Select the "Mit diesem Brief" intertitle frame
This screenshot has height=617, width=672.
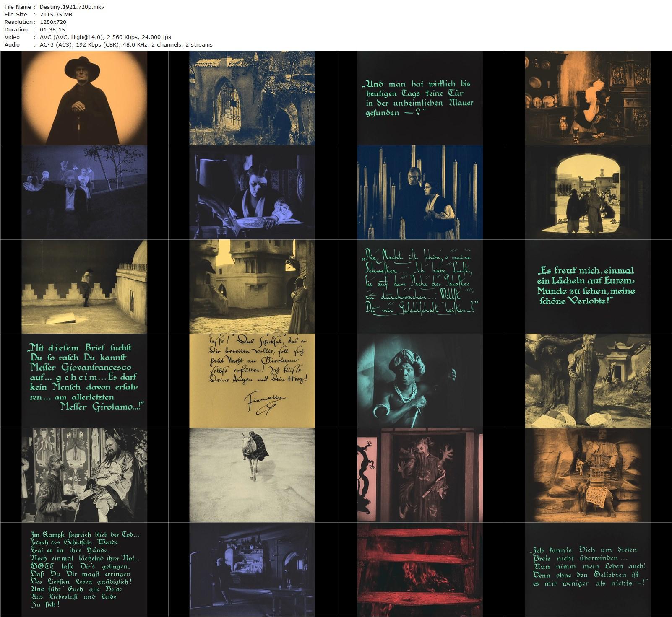[84, 381]
